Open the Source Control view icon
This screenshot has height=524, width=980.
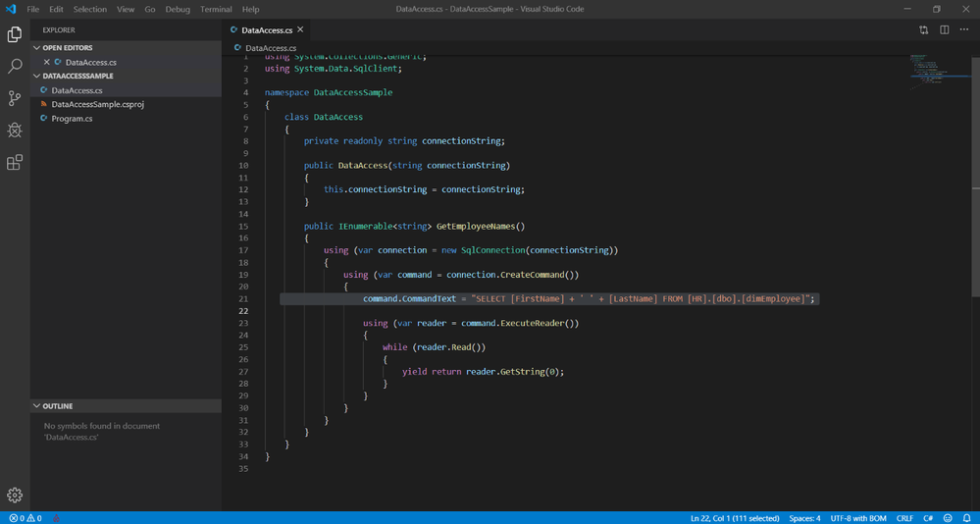click(15, 98)
